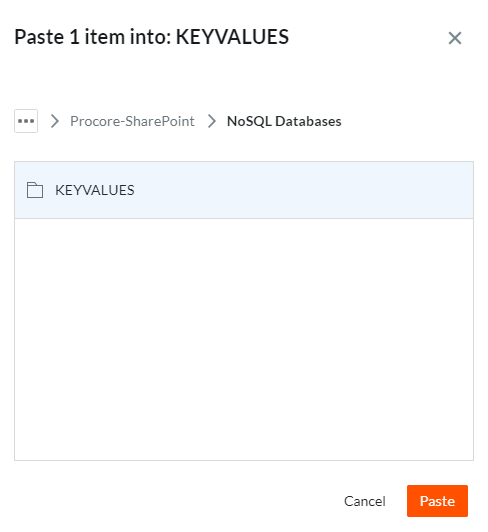Image resolution: width=488 pixels, height=532 pixels.
Task: Click the empty area of the folder list
Action: click(x=244, y=339)
